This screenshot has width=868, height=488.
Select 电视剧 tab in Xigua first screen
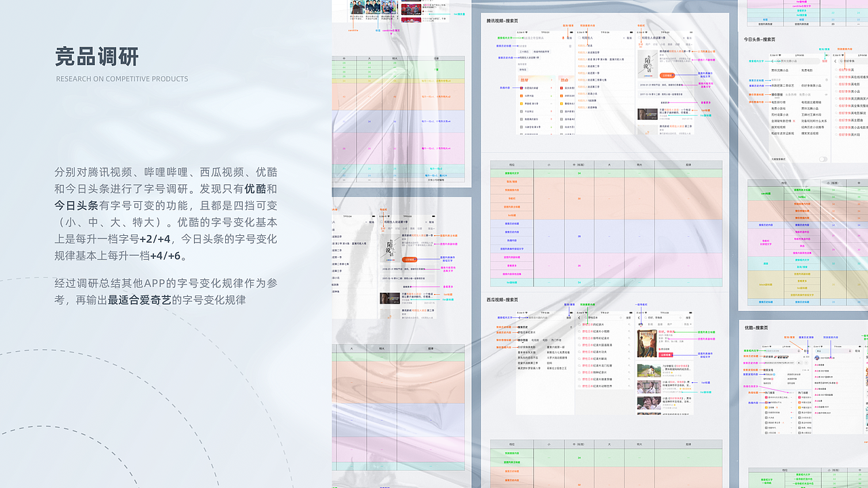click(535, 340)
